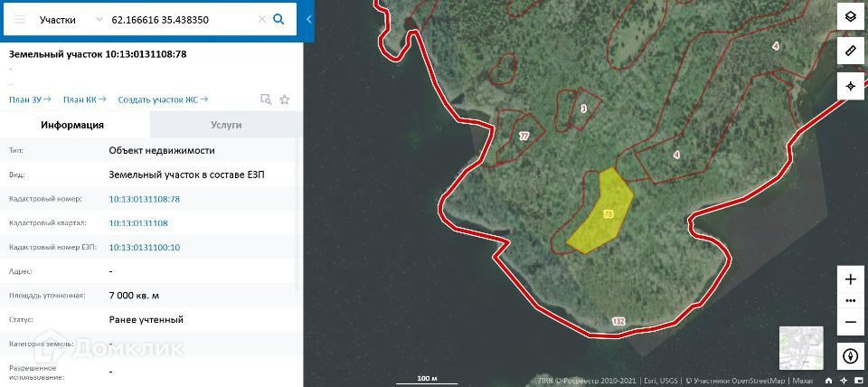The image size is (868, 387).
Task: Zoom in with the plus button
Action: pyautogui.click(x=851, y=279)
